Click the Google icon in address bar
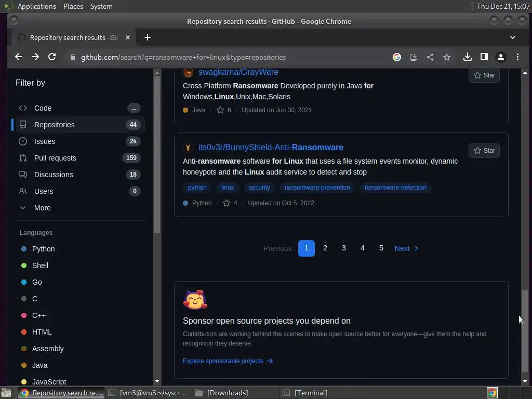The width and height of the screenshot is (532, 399). pyautogui.click(x=396, y=57)
